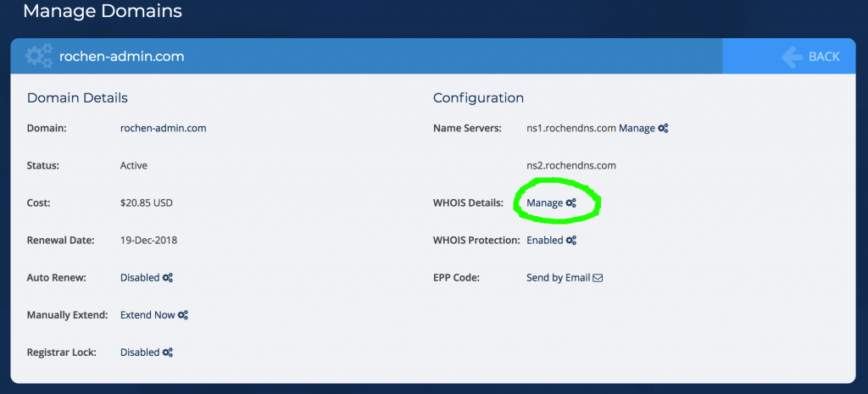Screen dimensions: 868x394
Task: Select the ns1.rochendns.com name server text
Action: [x=571, y=129]
